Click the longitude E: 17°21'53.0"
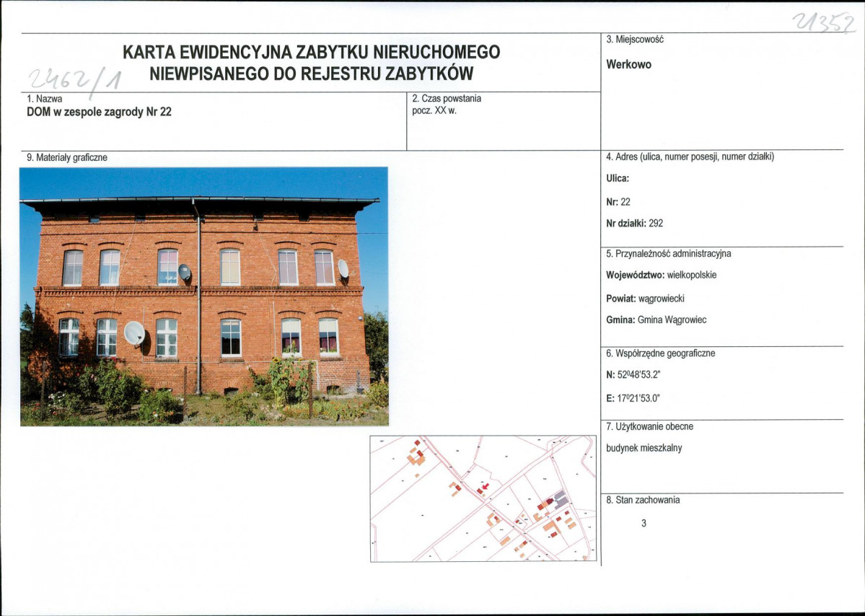Image resolution: width=865 pixels, height=616 pixels. [633, 399]
